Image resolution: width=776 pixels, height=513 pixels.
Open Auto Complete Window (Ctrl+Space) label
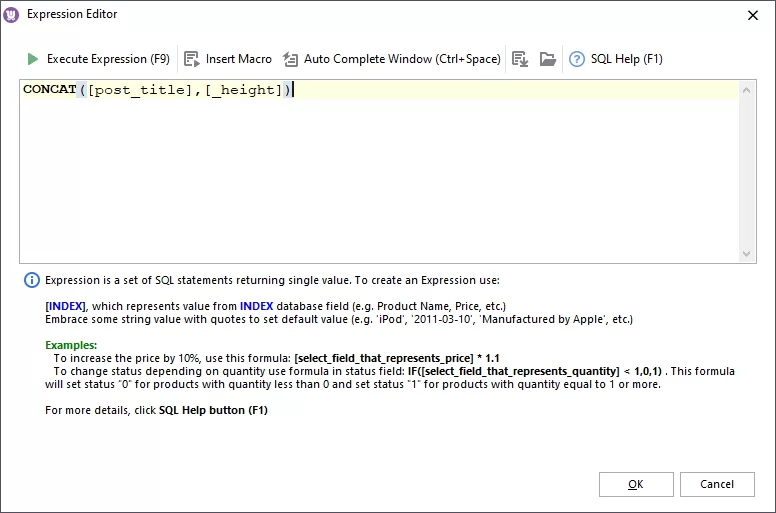click(x=402, y=59)
